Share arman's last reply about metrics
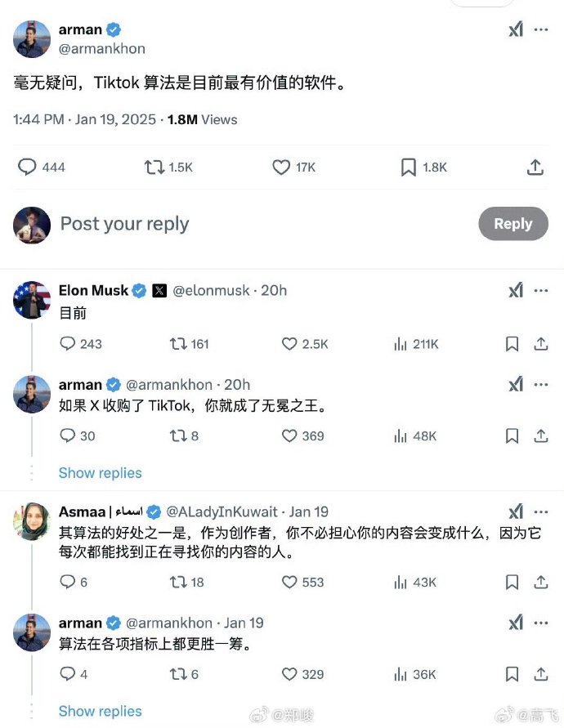 [540, 674]
